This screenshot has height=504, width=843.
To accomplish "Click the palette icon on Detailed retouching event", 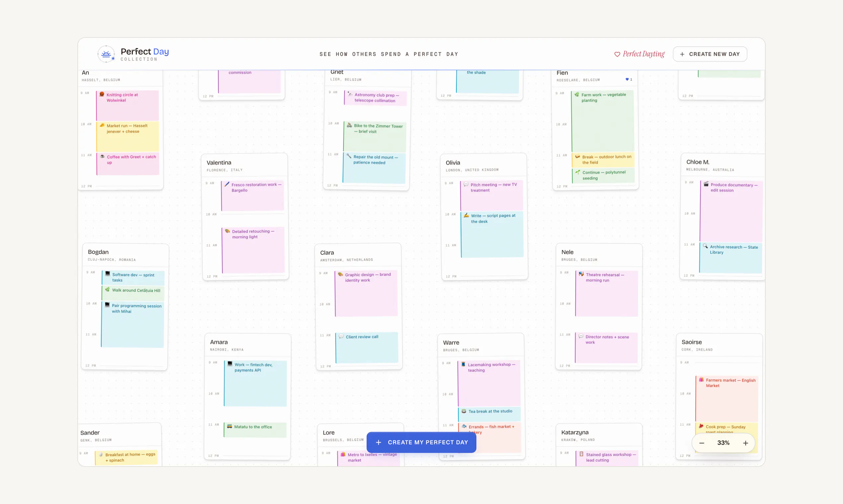I will (x=227, y=231).
